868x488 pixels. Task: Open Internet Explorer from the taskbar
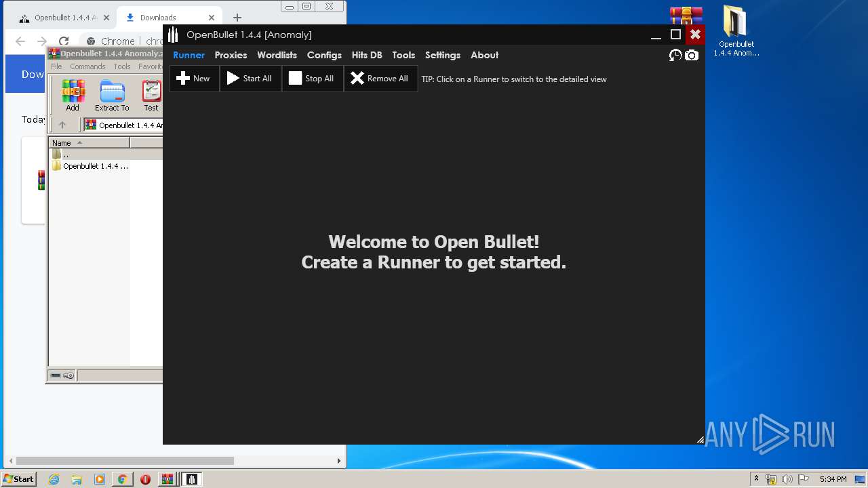54,479
